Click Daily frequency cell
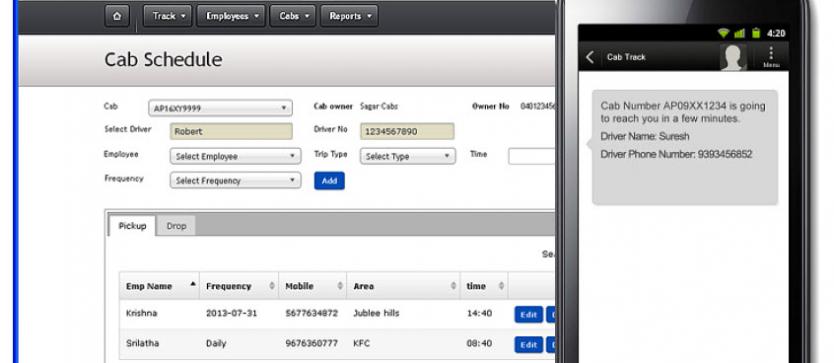 pyautogui.click(x=216, y=343)
